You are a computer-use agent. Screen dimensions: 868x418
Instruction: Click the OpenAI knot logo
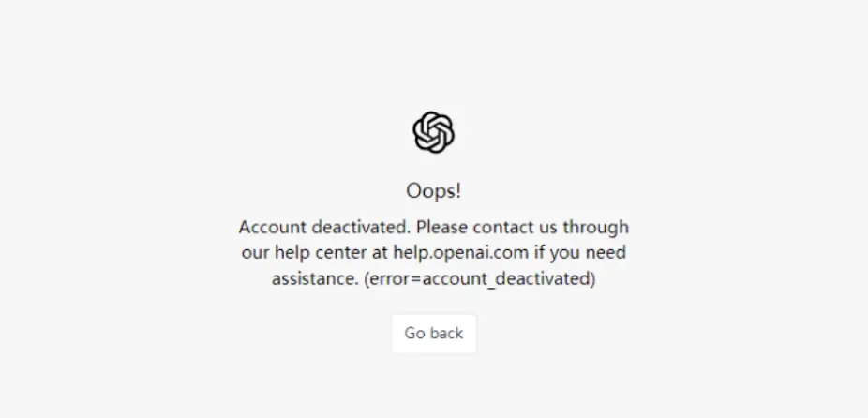[433, 132]
